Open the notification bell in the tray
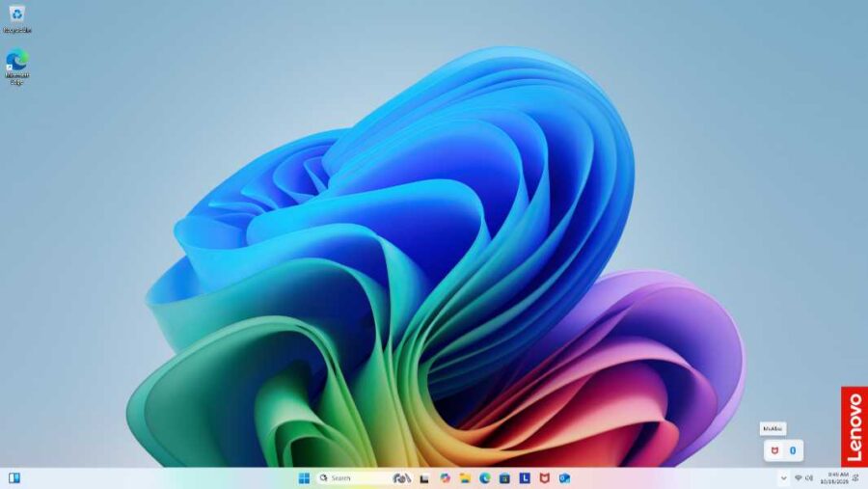 pos(855,478)
